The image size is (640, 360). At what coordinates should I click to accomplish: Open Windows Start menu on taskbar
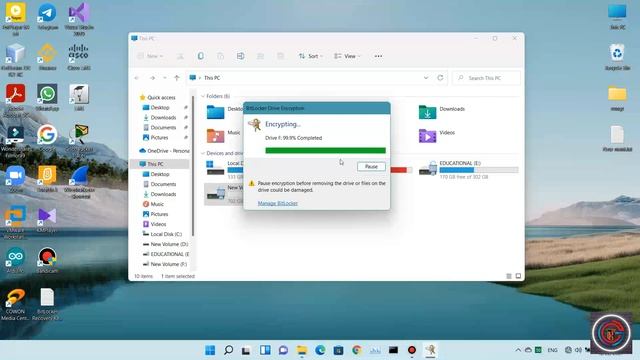pyautogui.click(x=210, y=350)
